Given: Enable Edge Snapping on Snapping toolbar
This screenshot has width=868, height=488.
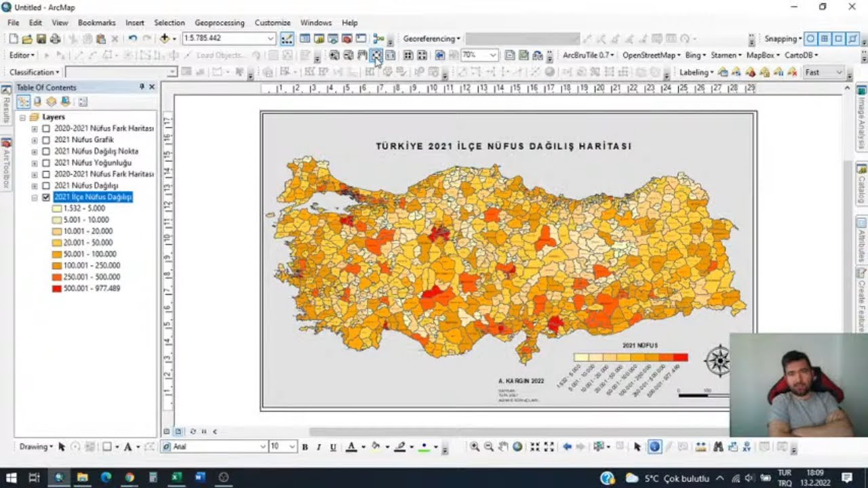Looking at the screenshot, I should point(852,39).
